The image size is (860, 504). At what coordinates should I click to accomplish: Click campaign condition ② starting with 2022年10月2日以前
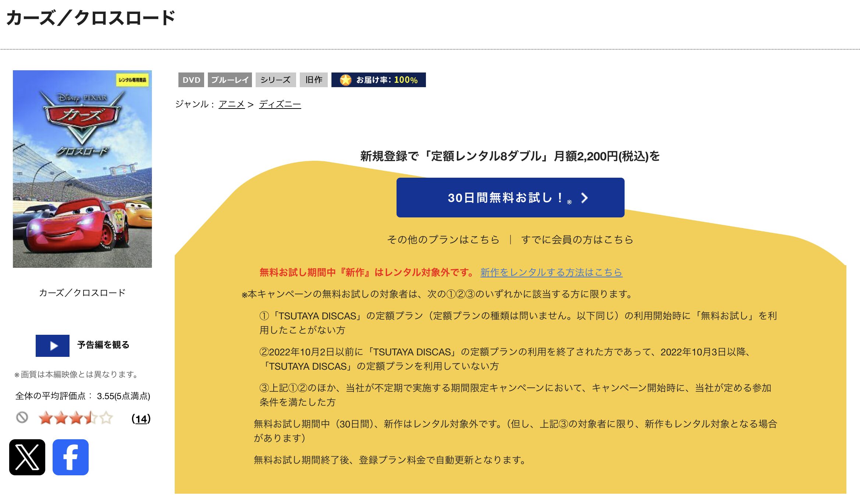505,359
